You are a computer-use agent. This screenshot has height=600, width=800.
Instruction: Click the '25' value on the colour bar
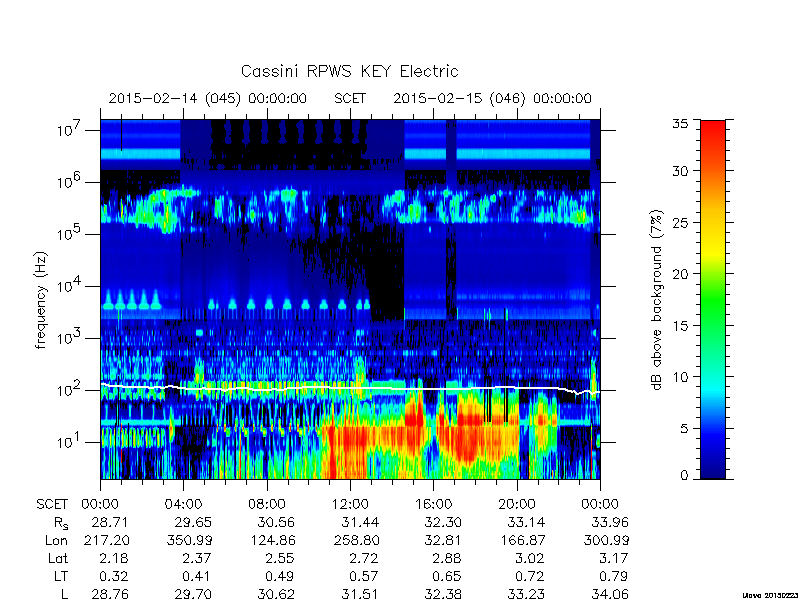tap(680, 222)
